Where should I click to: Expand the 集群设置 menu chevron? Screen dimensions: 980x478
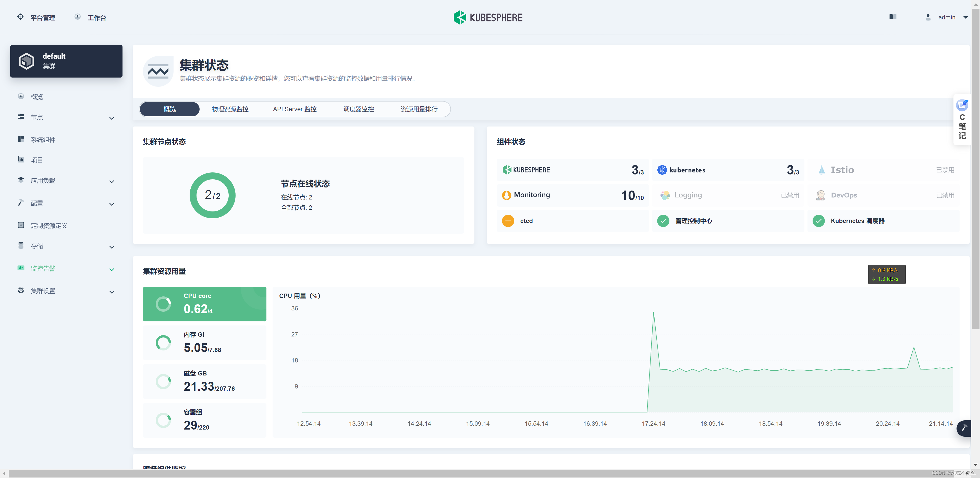pos(112,292)
